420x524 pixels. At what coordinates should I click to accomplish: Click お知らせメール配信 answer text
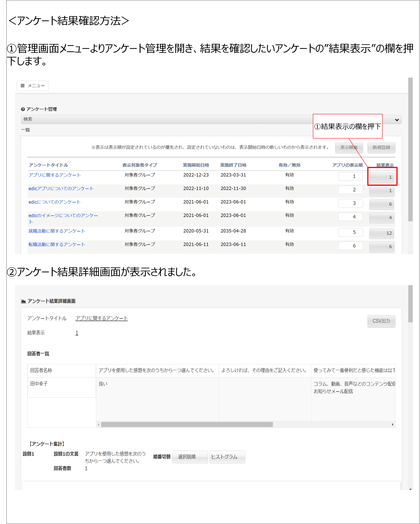coord(333,391)
